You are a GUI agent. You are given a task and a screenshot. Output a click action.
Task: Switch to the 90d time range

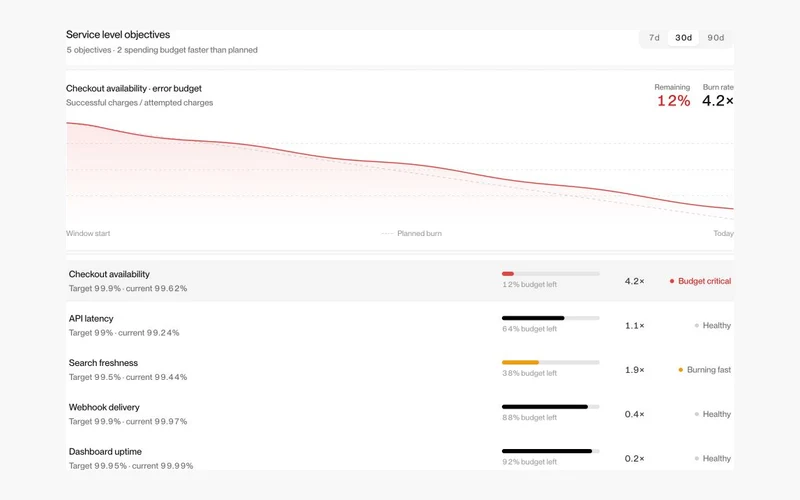coord(715,38)
